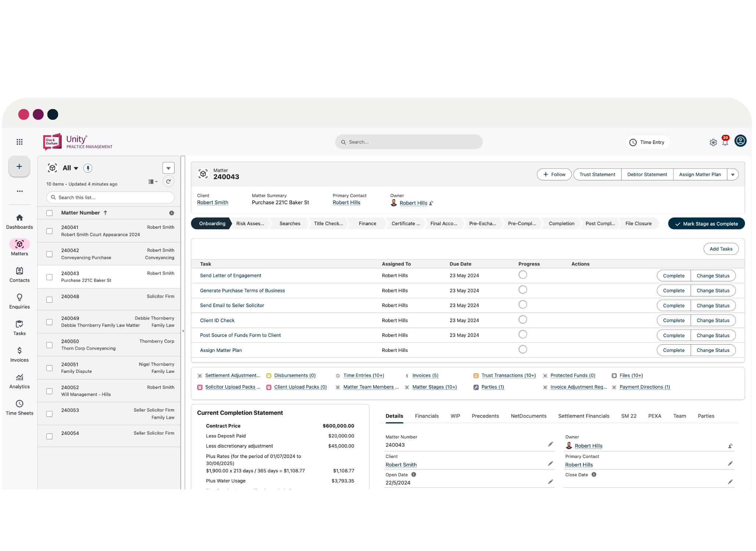Switch to the Financials tab
The image size is (756, 551).
tap(426, 416)
